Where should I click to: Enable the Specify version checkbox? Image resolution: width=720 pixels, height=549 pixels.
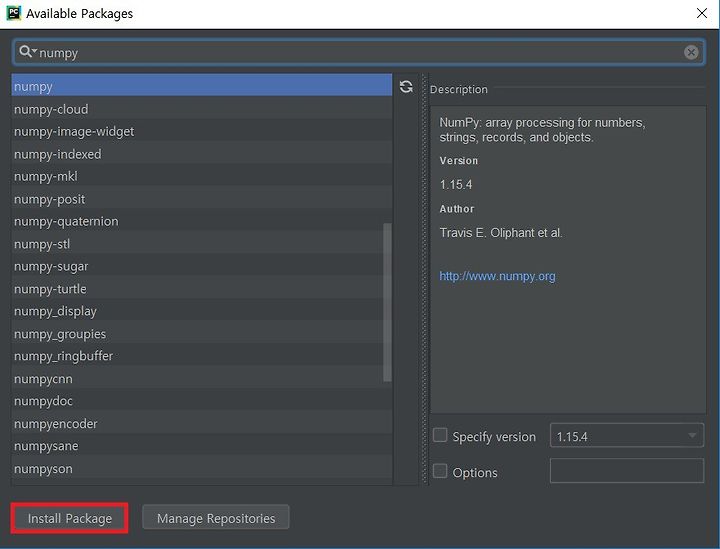click(x=440, y=435)
